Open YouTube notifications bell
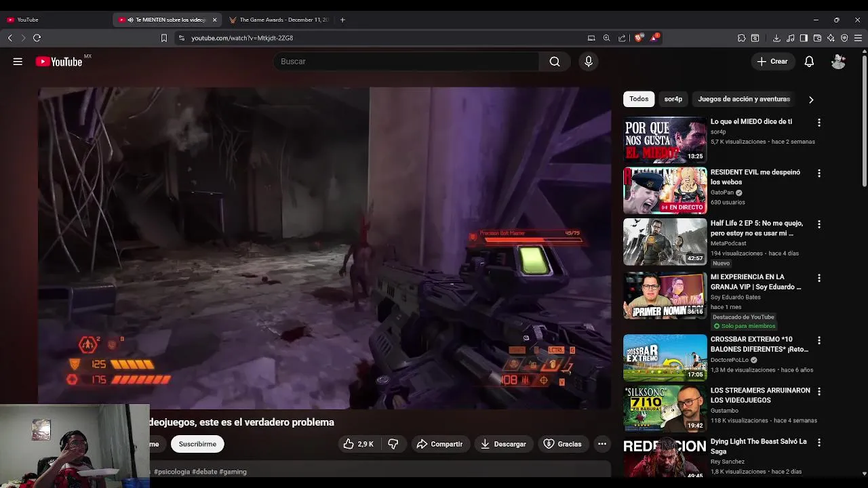 click(809, 62)
